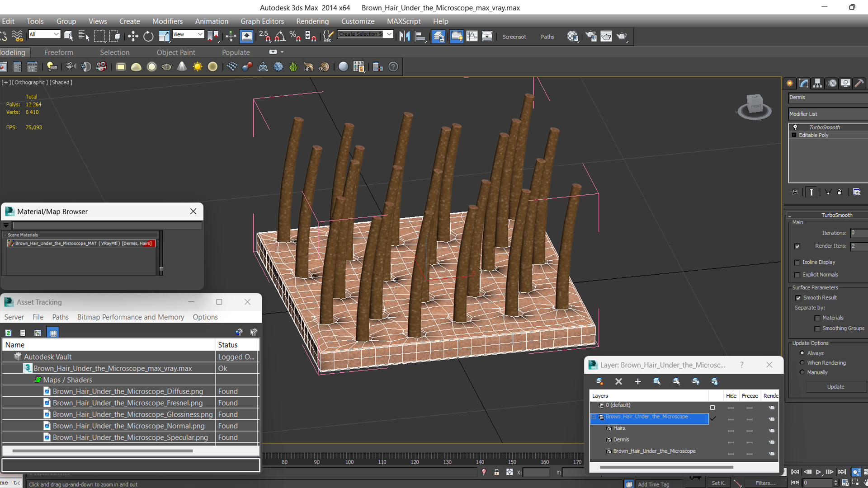
Task: Toggle the Render Iters checkbox
Action: 797,246
